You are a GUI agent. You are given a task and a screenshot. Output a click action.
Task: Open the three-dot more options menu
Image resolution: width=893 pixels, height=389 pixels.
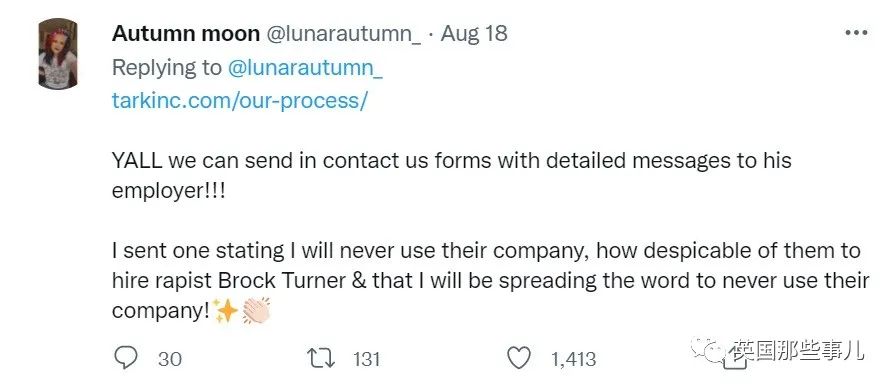click(x=857, y=33)
